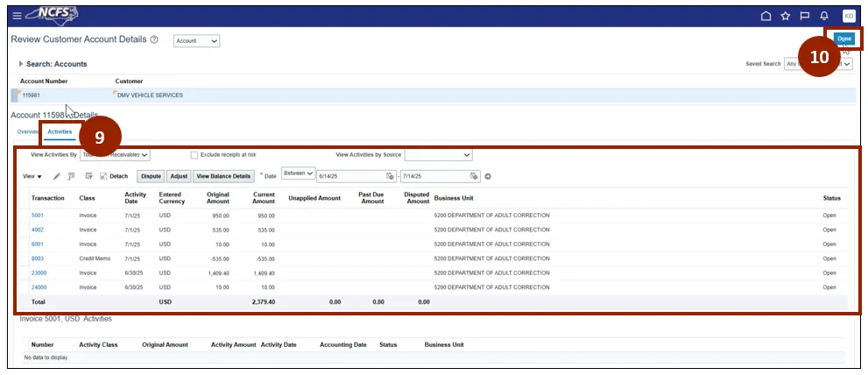Enable Exclude receipts at risk checkbox
This screenshot has height=375, width=868.
coord(194,155)
